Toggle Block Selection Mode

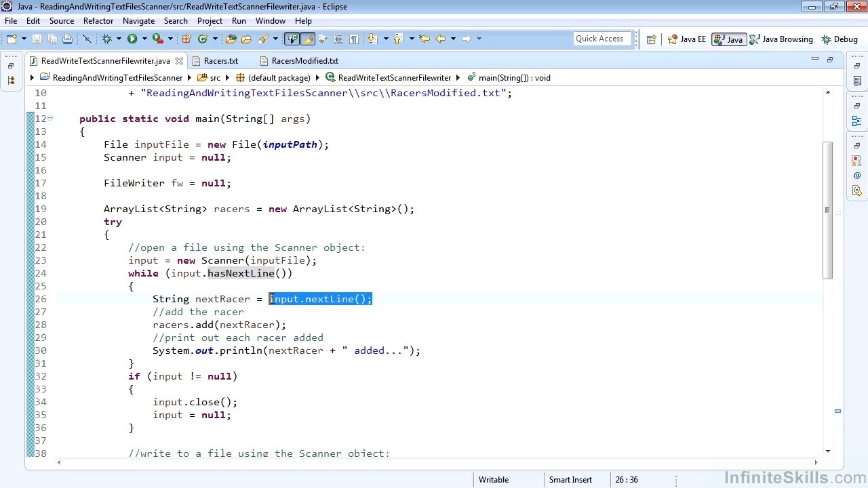338,39
